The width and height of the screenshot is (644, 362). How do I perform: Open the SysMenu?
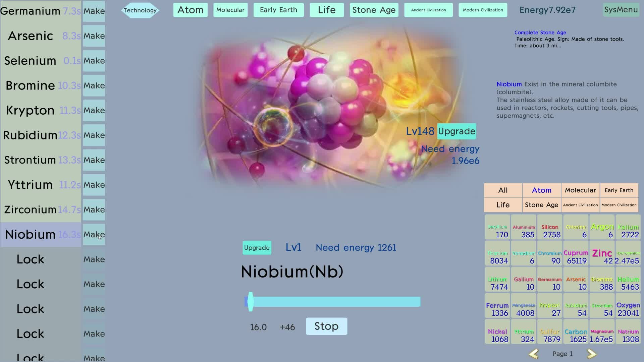621,10
